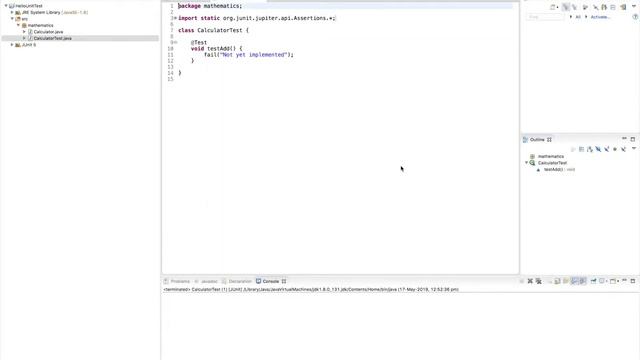Toggle Scroll Lock in Console toolbar
The image size is (640, 360).
[x=557, y=281]
